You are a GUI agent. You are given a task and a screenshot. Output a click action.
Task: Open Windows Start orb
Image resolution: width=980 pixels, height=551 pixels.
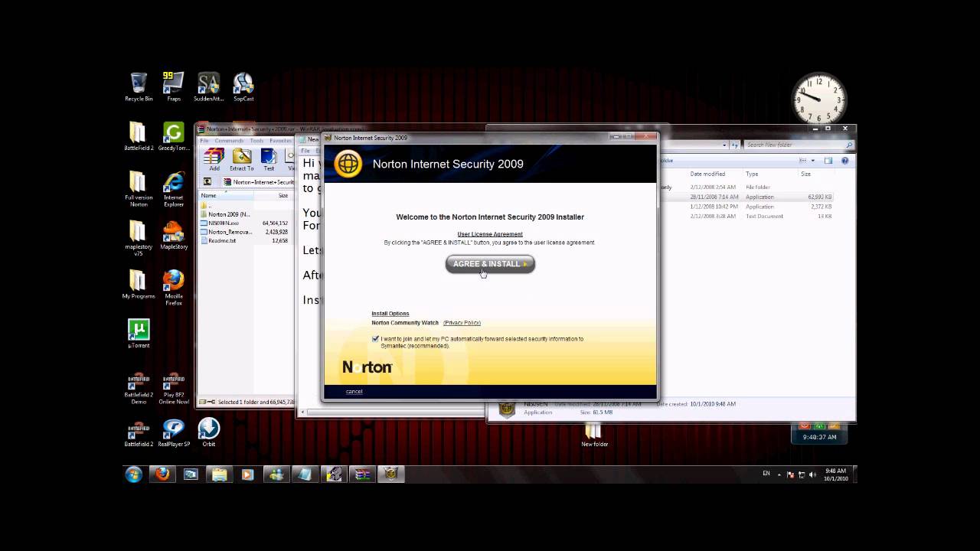click(133, 474)
